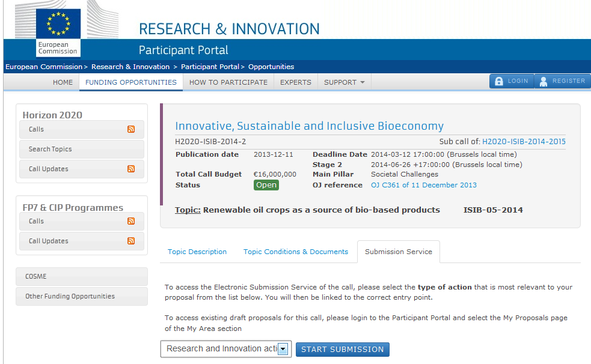Expand the Support menu arrow
The width and height of the screenshot is (591, 364).
coord(362,82)
